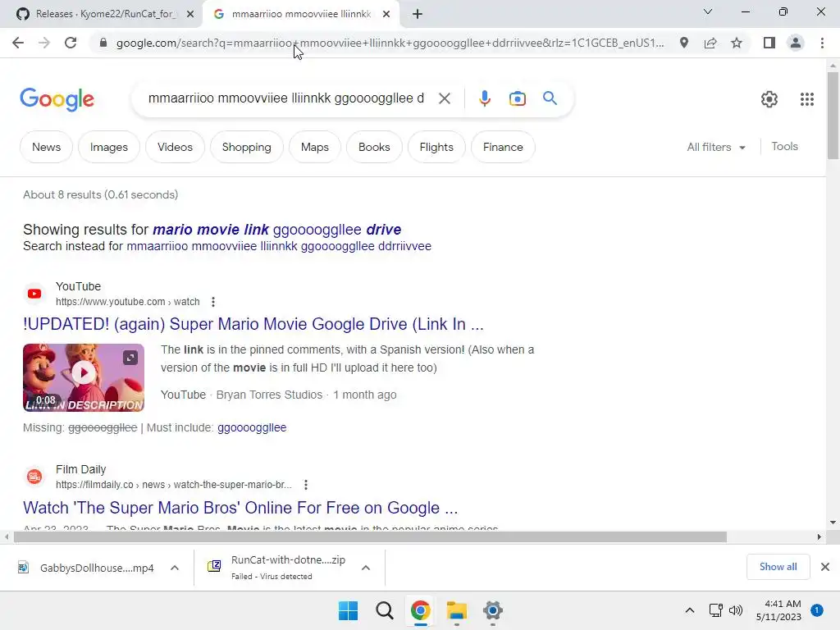The height and width of the screenshot is (630, 840).
Task: Share this page icon
Action: click(710, 43)
